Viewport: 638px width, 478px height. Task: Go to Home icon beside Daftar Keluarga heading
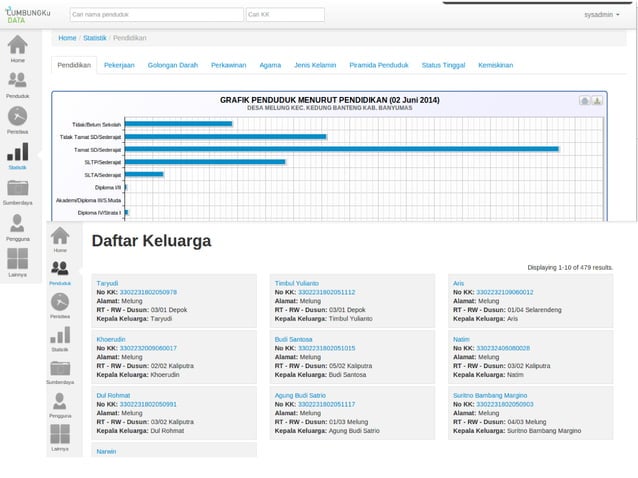60,238
